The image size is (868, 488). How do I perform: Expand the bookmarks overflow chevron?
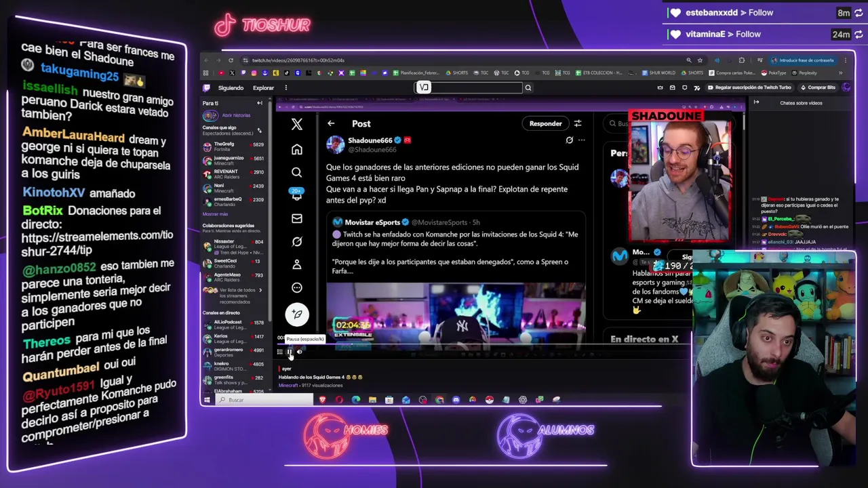click(x=841, y=73)
